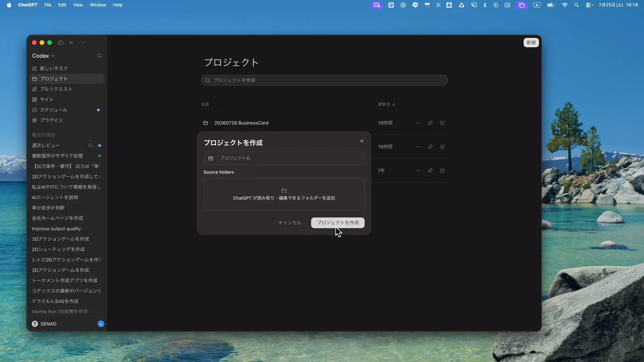Open サイト in the sidebar

tap(67, 100)
